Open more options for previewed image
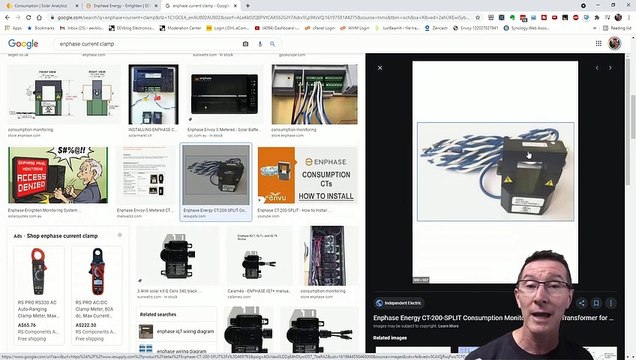 pyautogui.click(x=611, y=303)
